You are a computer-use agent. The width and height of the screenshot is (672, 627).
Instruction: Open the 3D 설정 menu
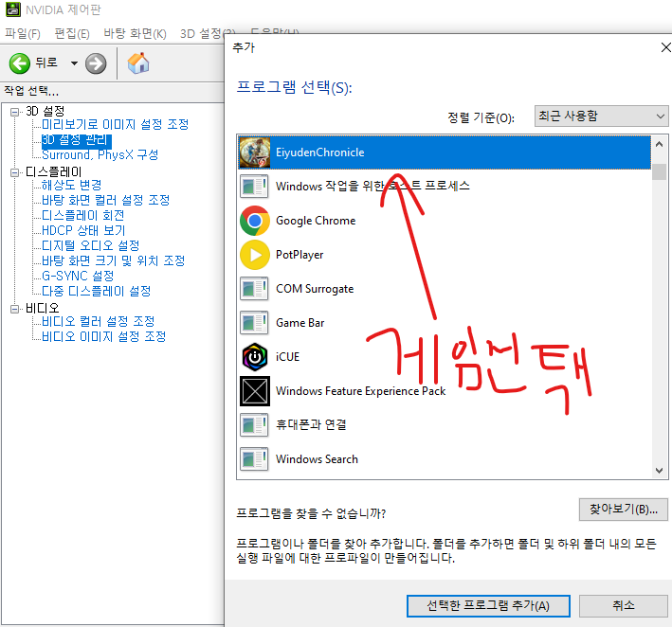[202, 34]
